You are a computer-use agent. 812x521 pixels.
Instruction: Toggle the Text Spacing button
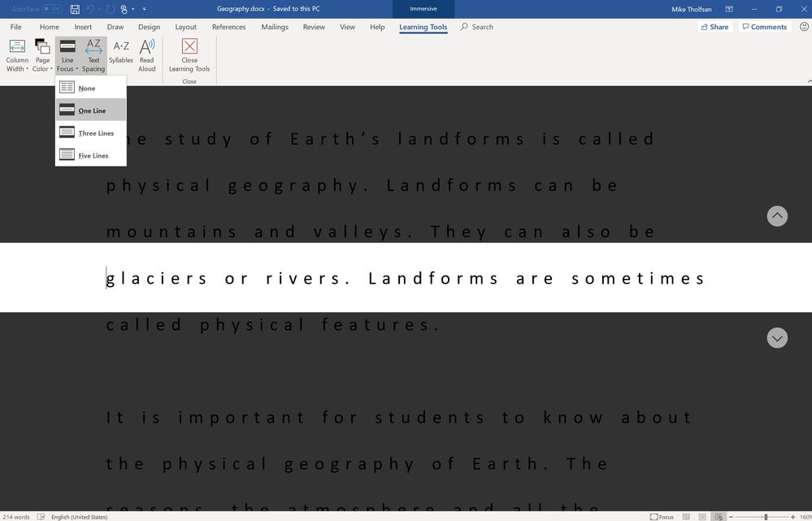[93, 55]
